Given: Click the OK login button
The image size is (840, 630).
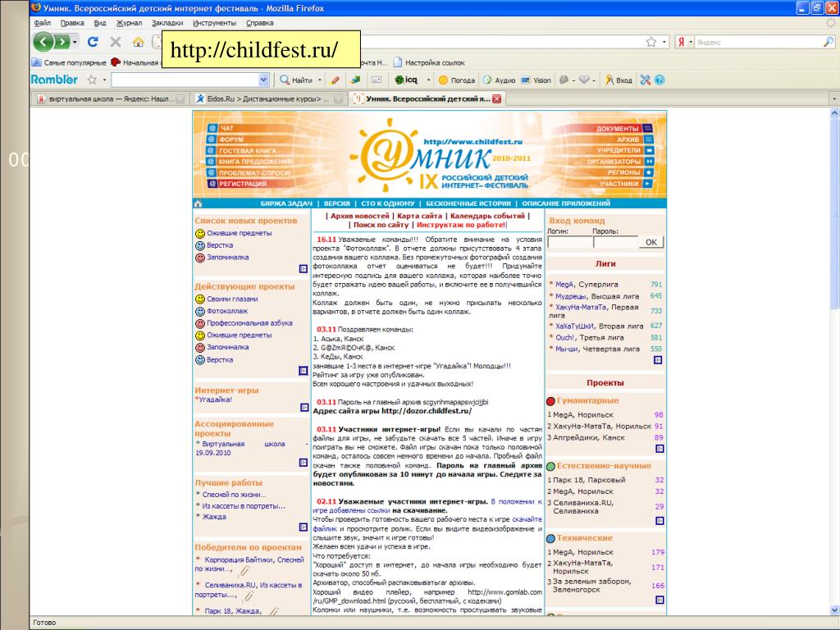Looking at the screenshot, I should [x=651, y=242].
